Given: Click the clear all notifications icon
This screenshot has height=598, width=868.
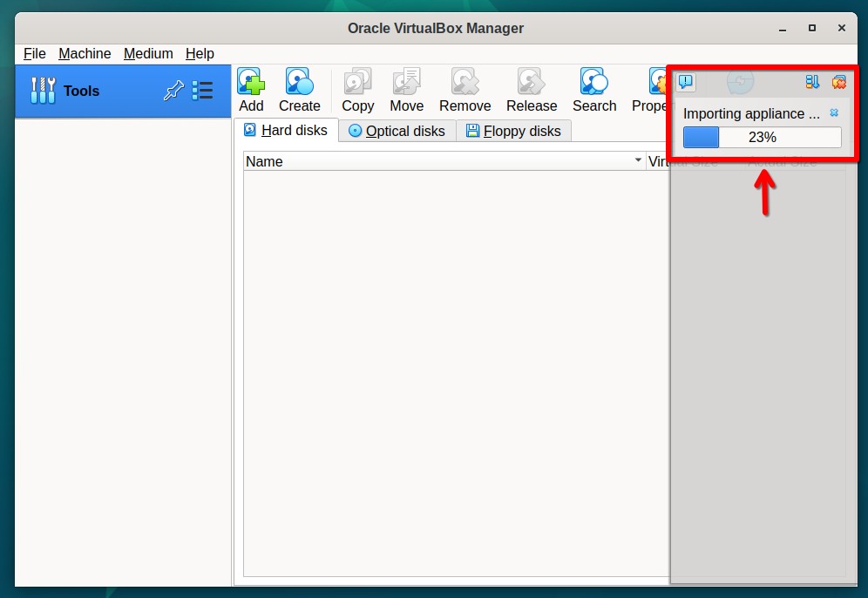Looking at the screenshot, I should click(x=838, y=83).
